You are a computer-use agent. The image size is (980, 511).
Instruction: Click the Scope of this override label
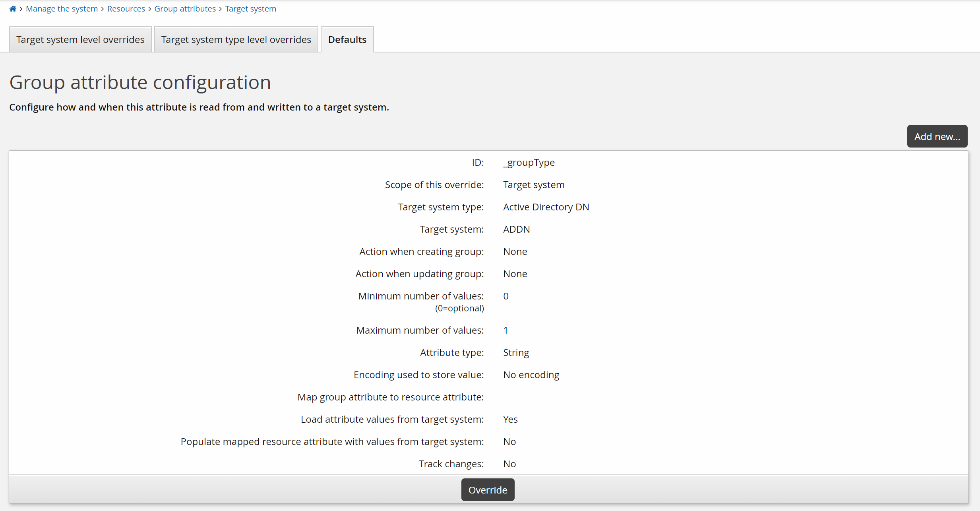tap(434, 185)
